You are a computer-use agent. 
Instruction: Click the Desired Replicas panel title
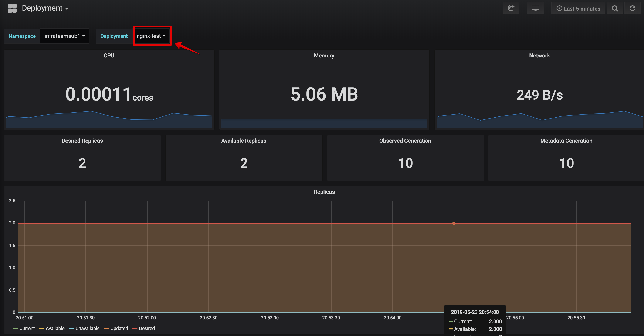[x=82, y=141]
